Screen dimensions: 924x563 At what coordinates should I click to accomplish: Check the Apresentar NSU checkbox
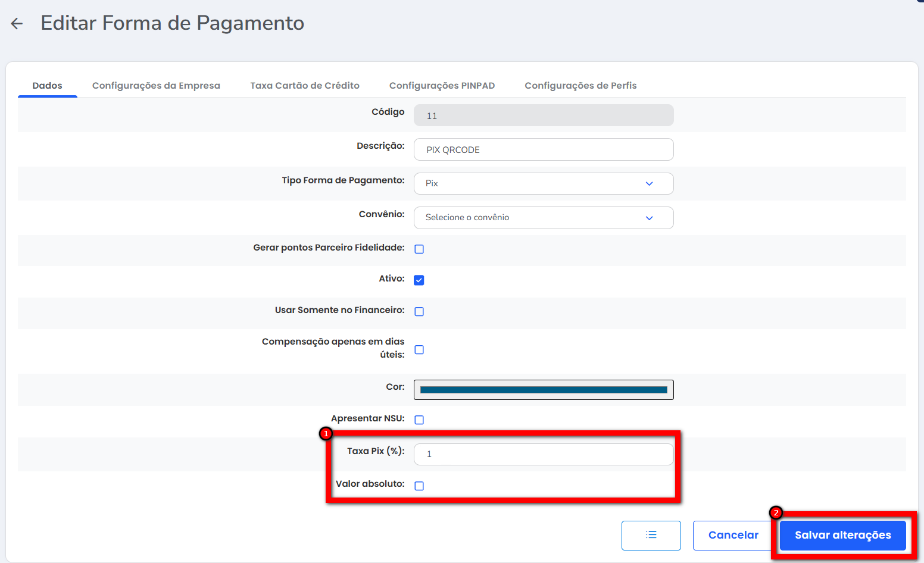click(x=419, y=420)
